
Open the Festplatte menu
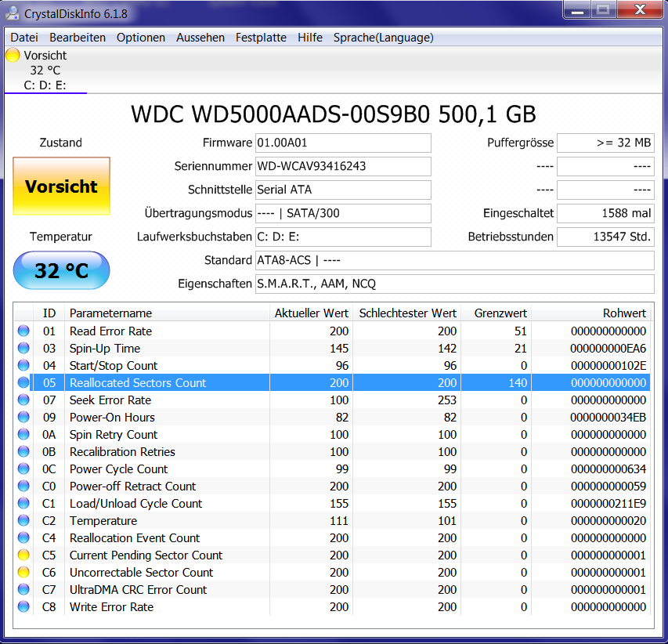tap(261, 38)
